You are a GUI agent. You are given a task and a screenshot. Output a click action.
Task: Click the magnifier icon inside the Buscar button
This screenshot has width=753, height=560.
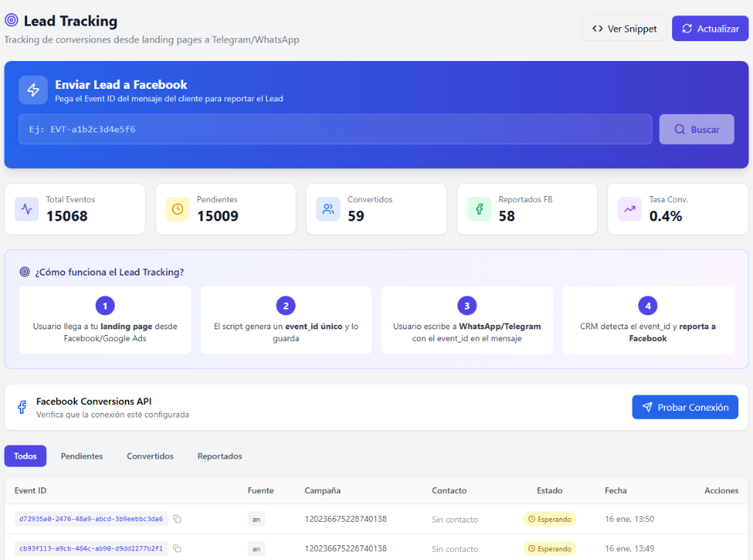(x=679, y=129)
